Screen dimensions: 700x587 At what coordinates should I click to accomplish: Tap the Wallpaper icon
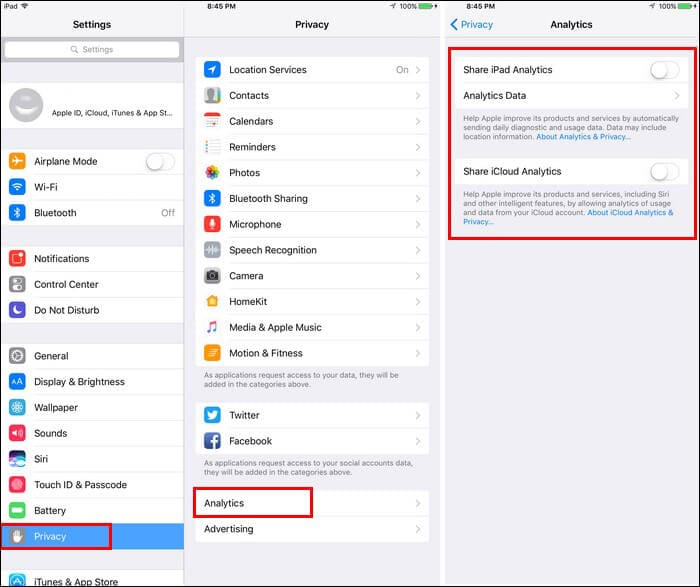click(17, 407)
